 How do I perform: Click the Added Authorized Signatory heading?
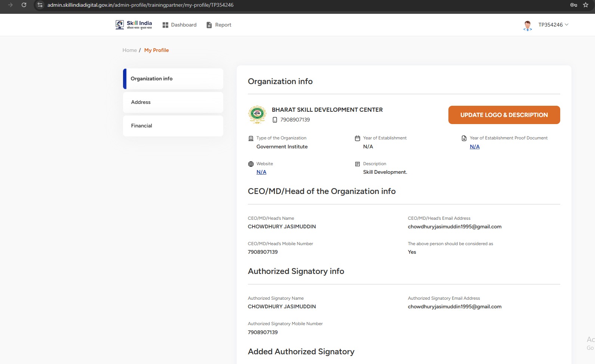pos(301,352)
